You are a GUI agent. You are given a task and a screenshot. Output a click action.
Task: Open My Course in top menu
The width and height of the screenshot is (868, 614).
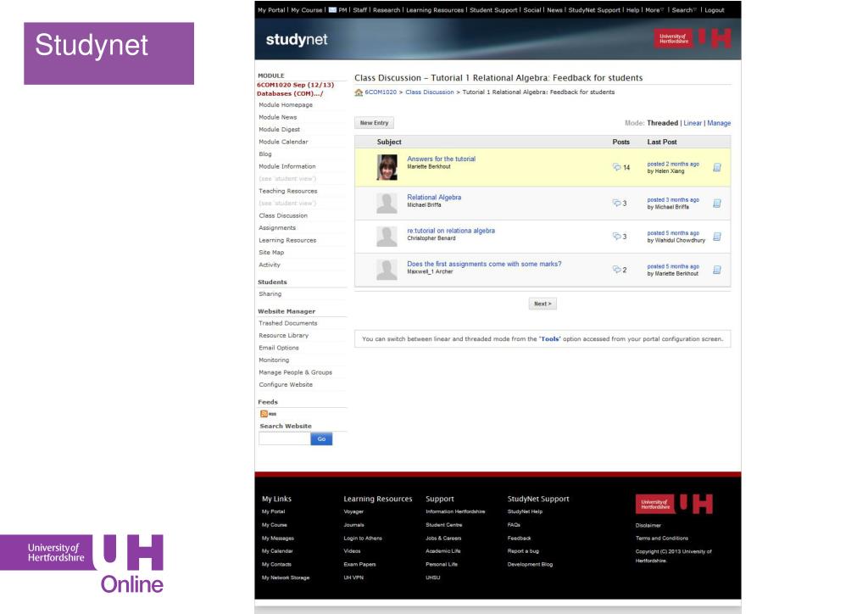tap(307, 10)
